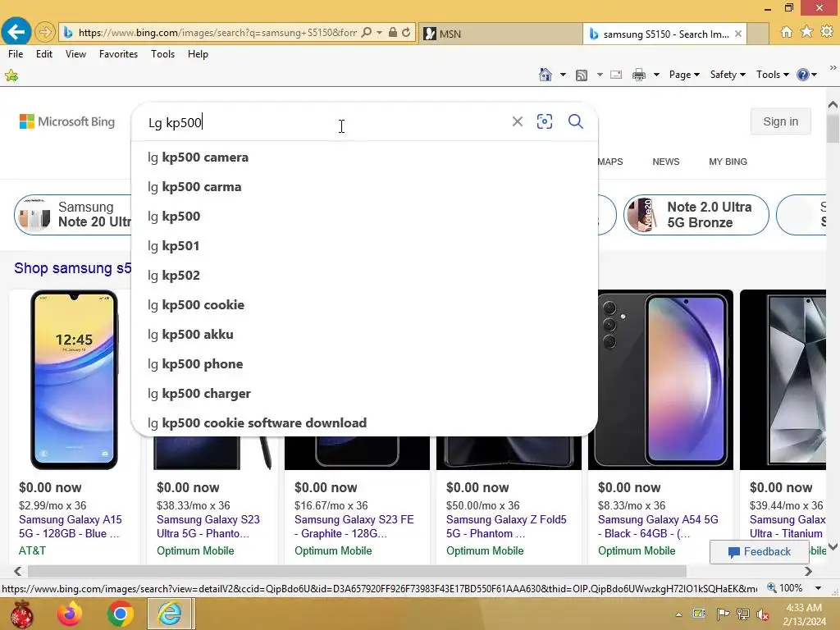840x630 pixels.
Task: Select suggestion lg kp500 carma
Action: [364, 187]
